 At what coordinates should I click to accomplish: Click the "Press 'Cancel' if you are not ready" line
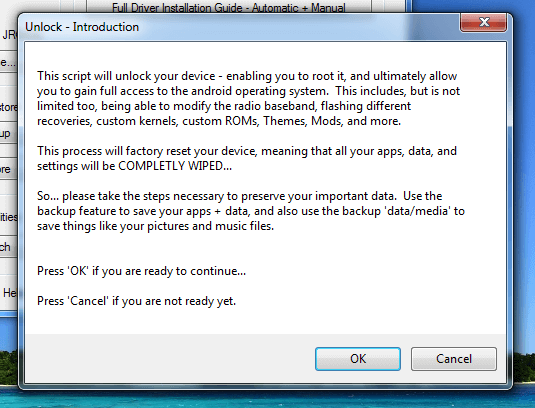(x=136, y=301)
